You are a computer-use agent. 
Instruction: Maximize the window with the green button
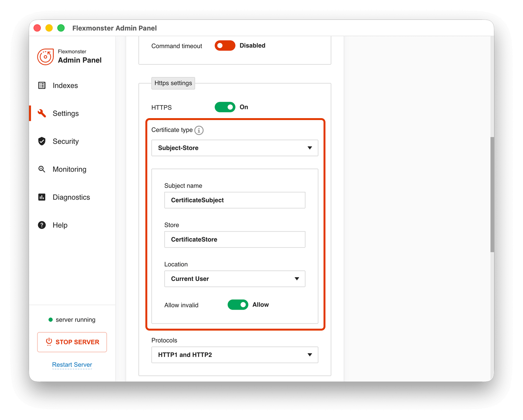61,28
